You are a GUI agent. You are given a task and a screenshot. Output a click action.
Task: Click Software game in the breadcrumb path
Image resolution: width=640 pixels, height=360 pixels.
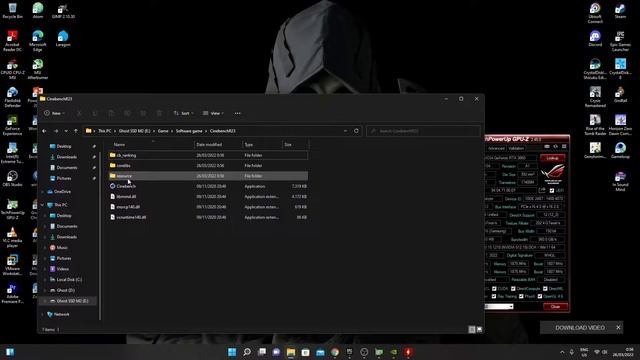[189, 131]
